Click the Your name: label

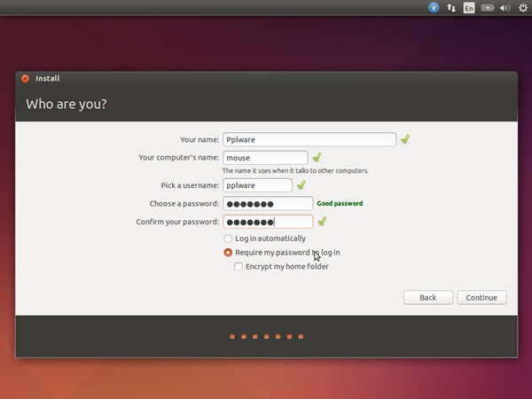point(199,140)
